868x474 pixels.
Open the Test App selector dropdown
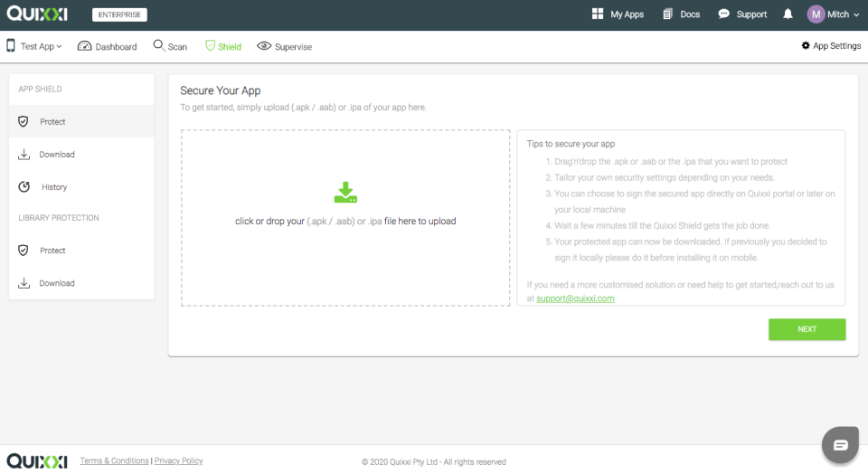41,46
